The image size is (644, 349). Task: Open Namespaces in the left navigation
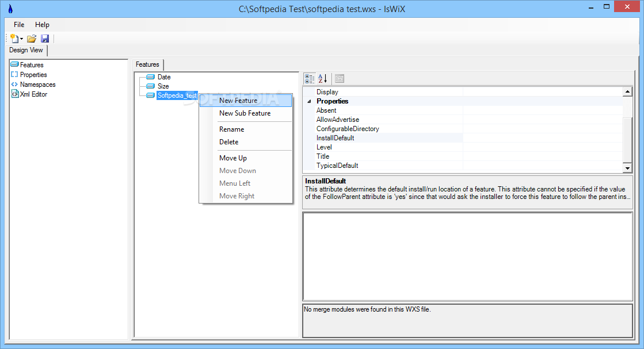click(x=38, y=85)
